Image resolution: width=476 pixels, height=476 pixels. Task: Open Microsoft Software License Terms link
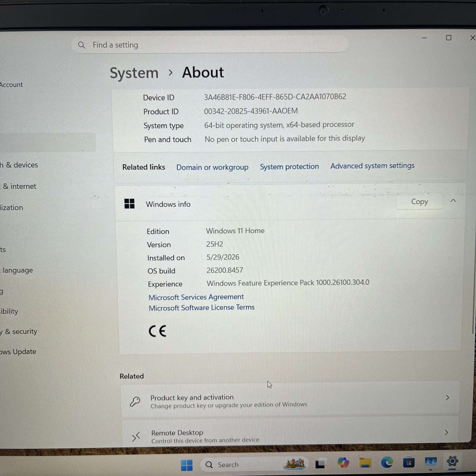(202, 308)
